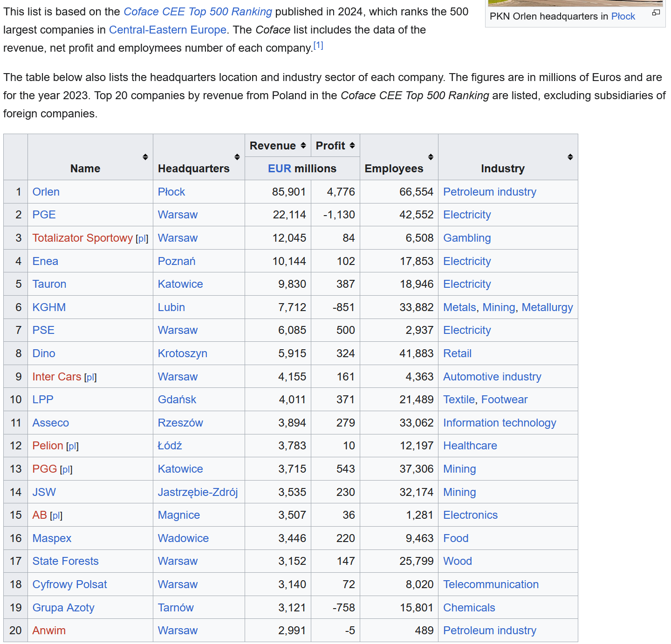Viewport: 671px width, 644px height.
Task: Open the LPP company link
Action: (x=43, y=400)
